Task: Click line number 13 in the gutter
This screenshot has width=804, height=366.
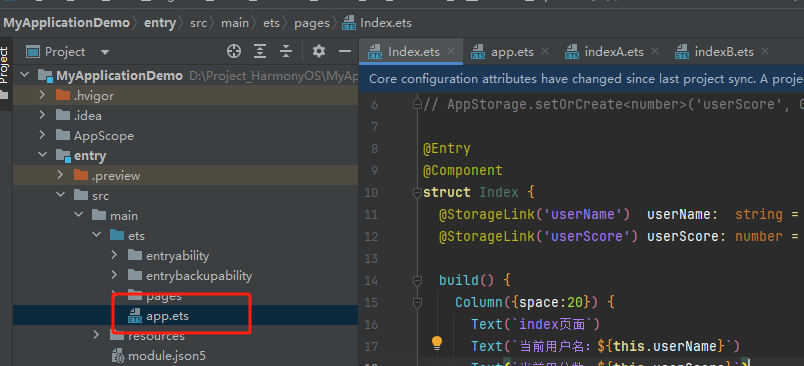Action: coord(371,258)
